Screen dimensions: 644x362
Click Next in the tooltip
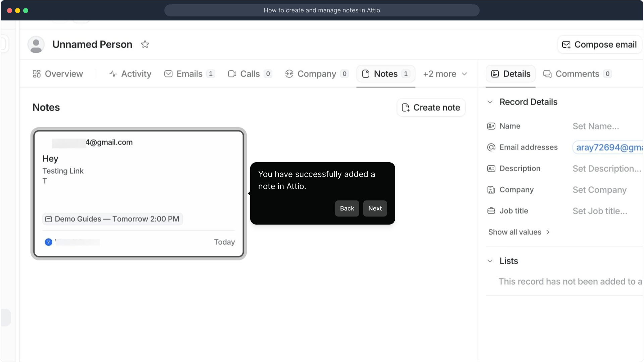[x=375, y=208]
